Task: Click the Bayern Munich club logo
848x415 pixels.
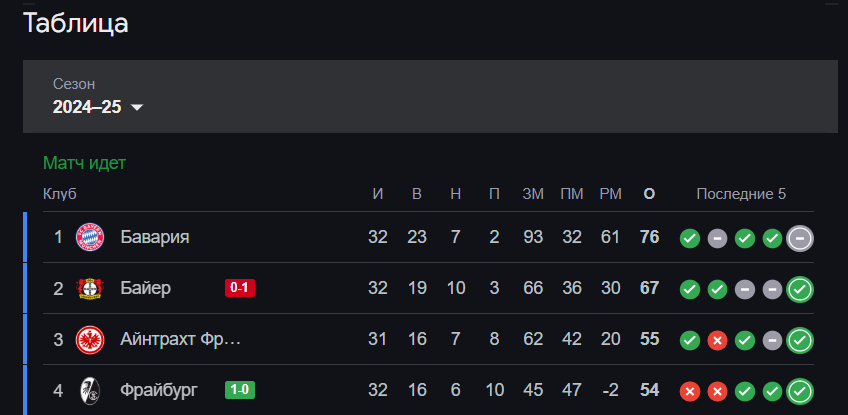Action: 90,237
